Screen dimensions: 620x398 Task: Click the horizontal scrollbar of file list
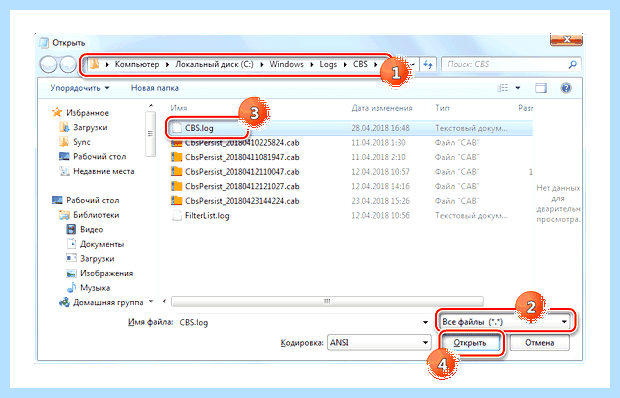pos(327,301)
